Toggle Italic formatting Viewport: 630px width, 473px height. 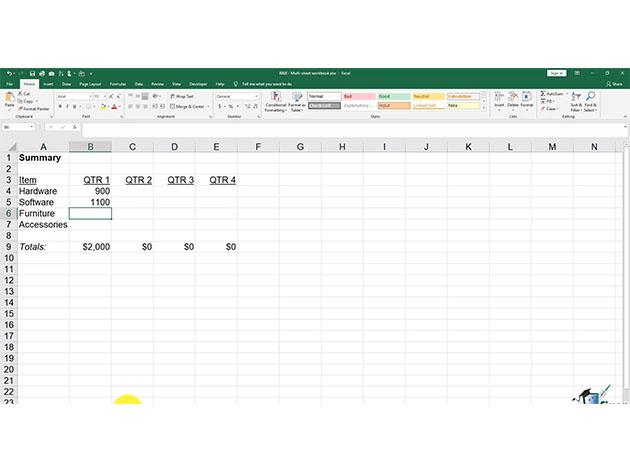[x=68, y=106]
